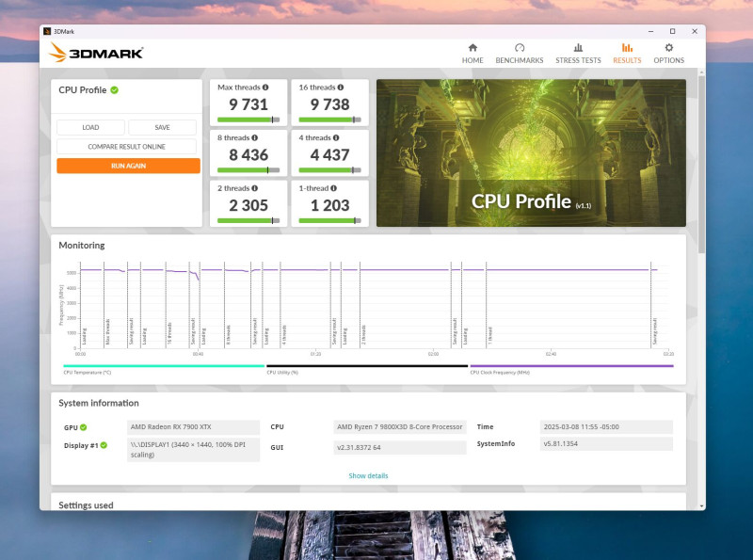The height and width of the screenshot is (560, 753).
Task: Click the 16 threads score bar
Action: point(330,120)
